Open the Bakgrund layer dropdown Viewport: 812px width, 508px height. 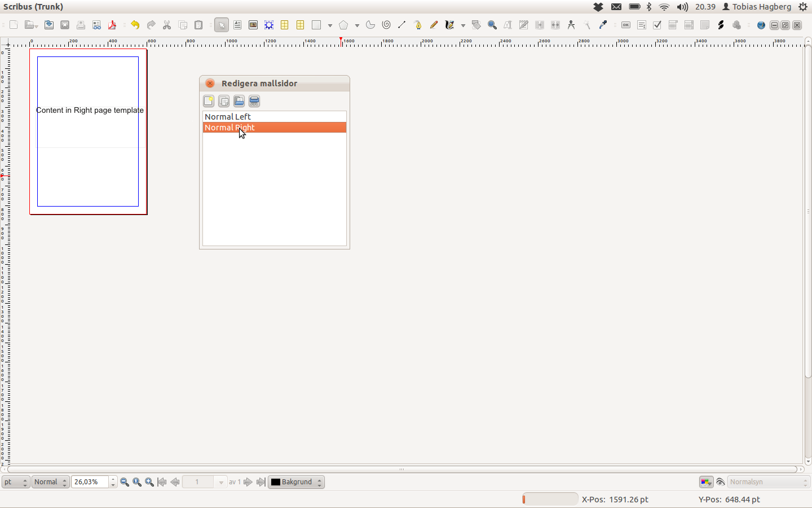click(x=296, y=482)
